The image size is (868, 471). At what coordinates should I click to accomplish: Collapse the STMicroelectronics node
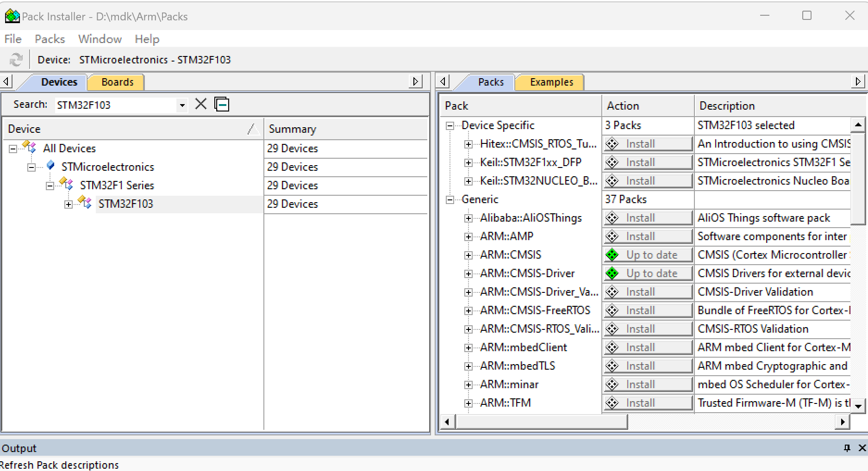pos(31,167)
